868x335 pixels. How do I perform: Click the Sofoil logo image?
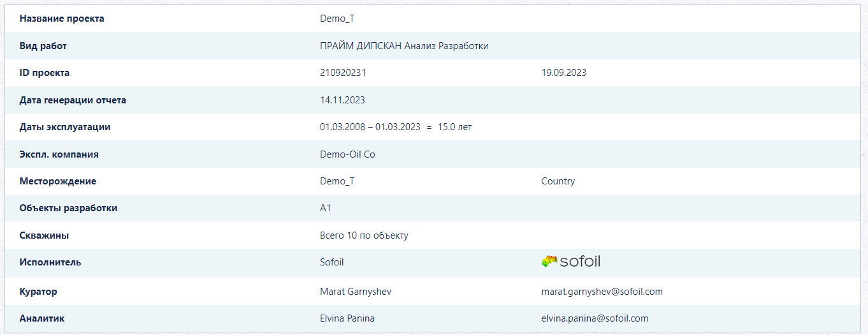570,261
